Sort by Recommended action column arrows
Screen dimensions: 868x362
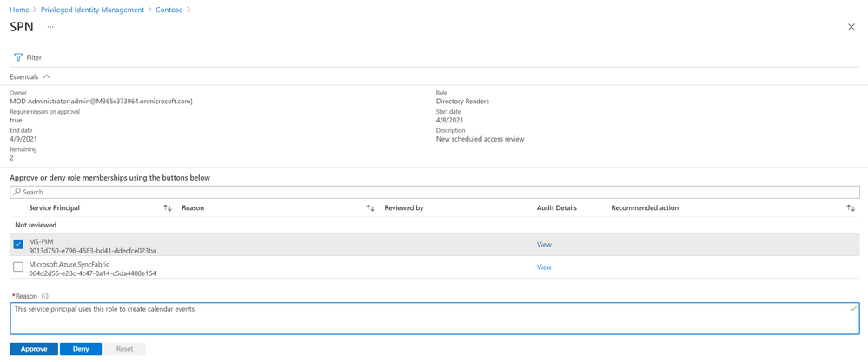click(x=851, y=207)
